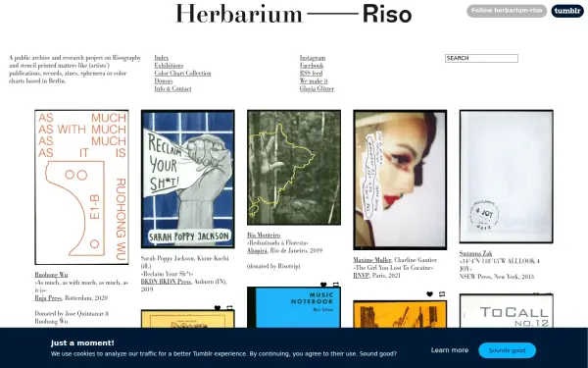Click the text "(donated by Risotrip)"
The height and width of the screenshot is (368, 588).
(x=273, y=266)
